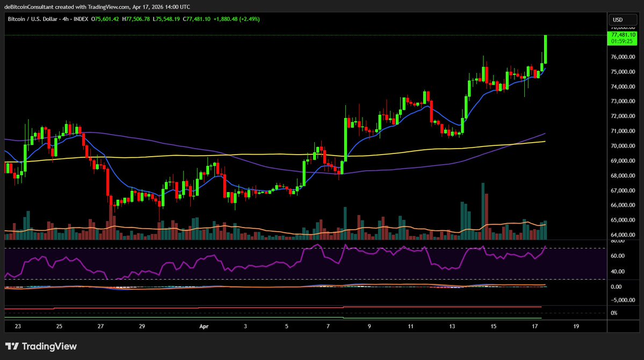Click the TradingView logo at the bottom
The height and width of the screenshot is (360, 644).
41,347
